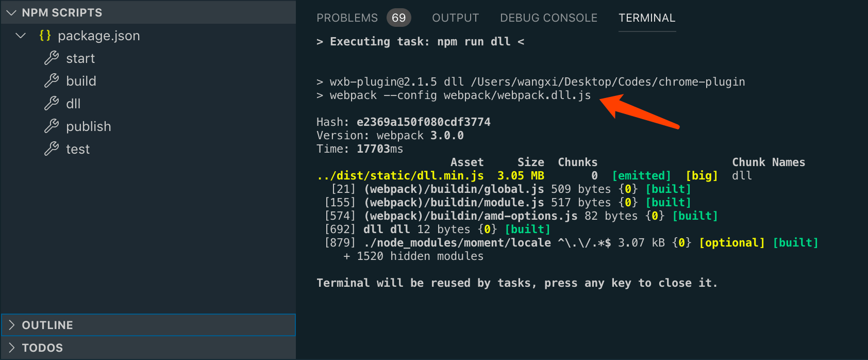The width and height of the screenshot is (868, 360).
Task: Click the wrench icon beside dll script
Action: pos(52,104)
